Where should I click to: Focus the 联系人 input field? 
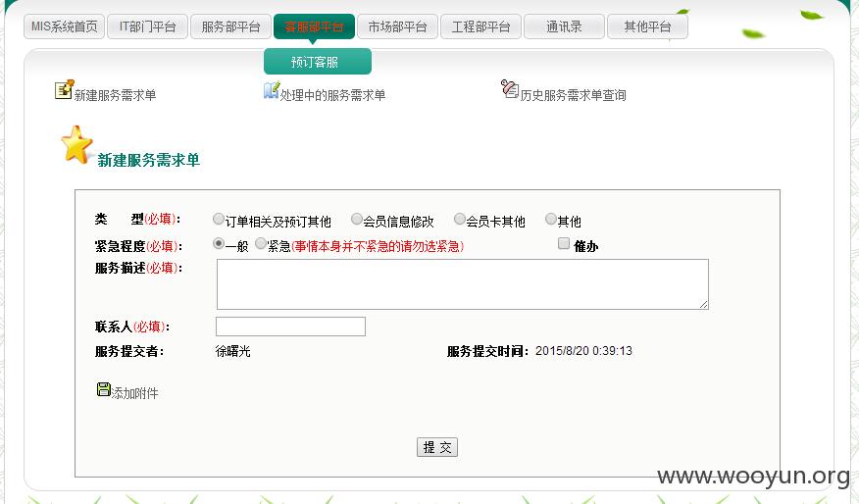coord(290,327)
